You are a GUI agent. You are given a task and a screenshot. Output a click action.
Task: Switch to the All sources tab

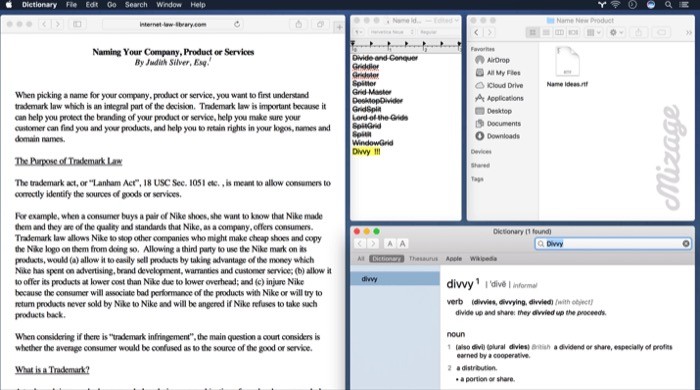361,259
